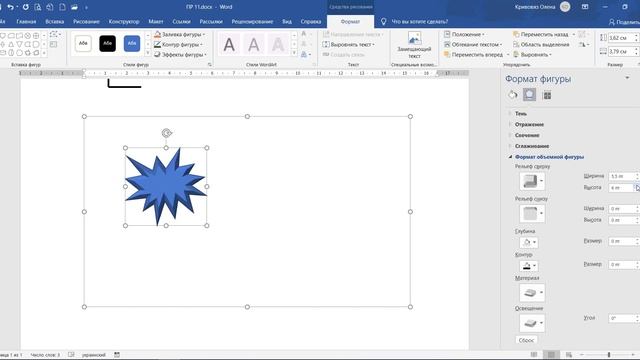This screenshot has height=360, width=640.
Task: Open Layout and Properties tab in pane
Action: coord(547,95)
